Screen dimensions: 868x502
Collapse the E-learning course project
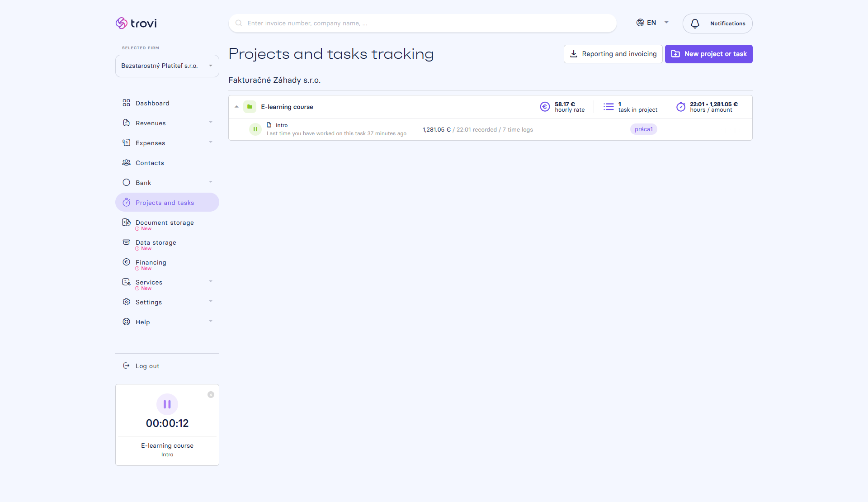tap(236, 107)
